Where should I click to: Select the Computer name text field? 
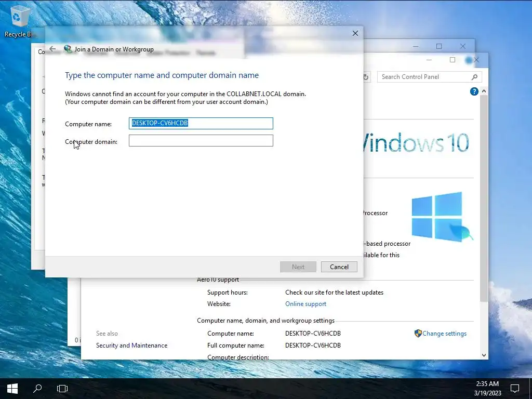[201, 123]
